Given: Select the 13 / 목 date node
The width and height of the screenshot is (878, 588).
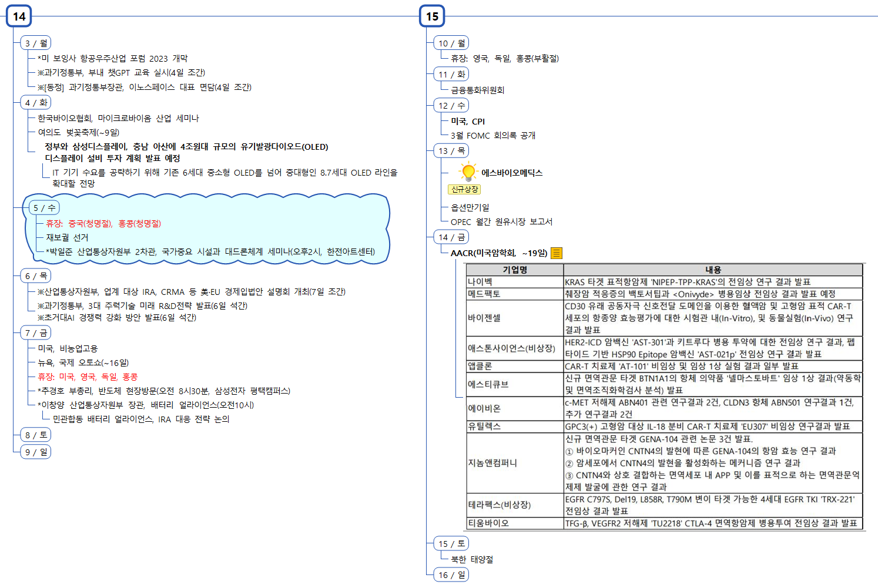Looking at the screenshot, I should tap(451, 150).
